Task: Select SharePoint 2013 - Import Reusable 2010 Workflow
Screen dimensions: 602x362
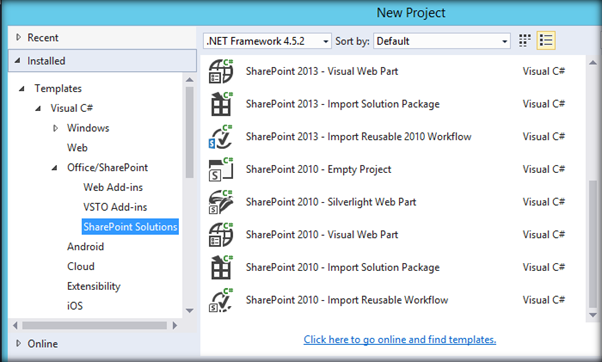Action: click(x=359, y=136)
